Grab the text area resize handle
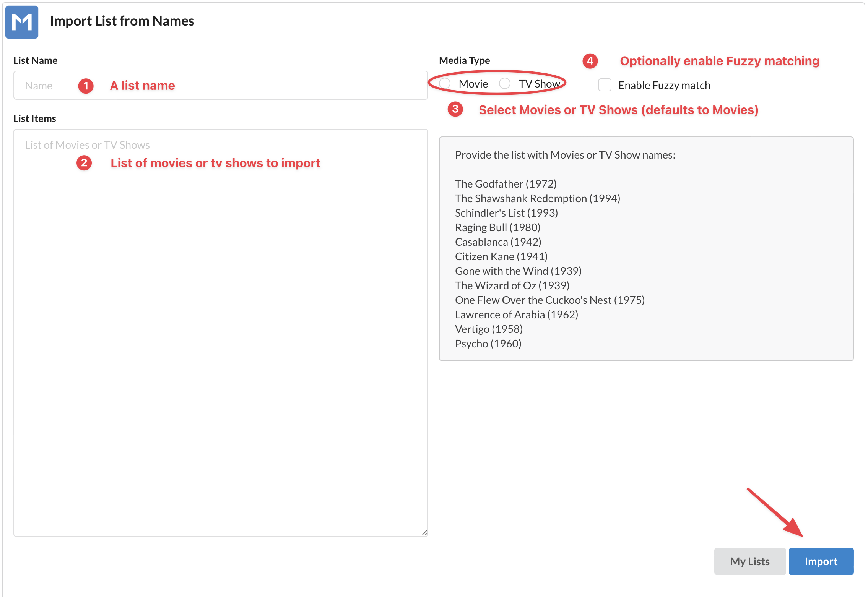 point(424,533)
